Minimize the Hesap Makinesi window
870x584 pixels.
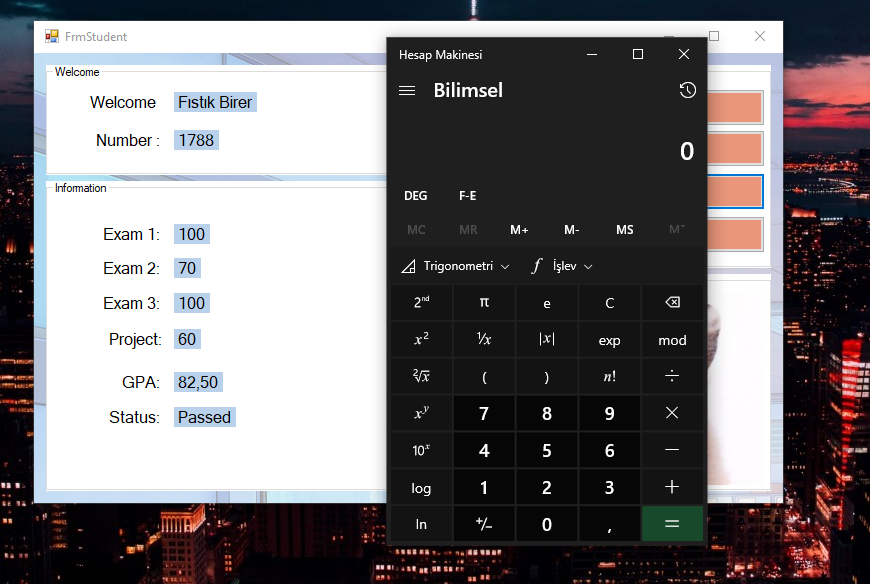pos(592,54)
